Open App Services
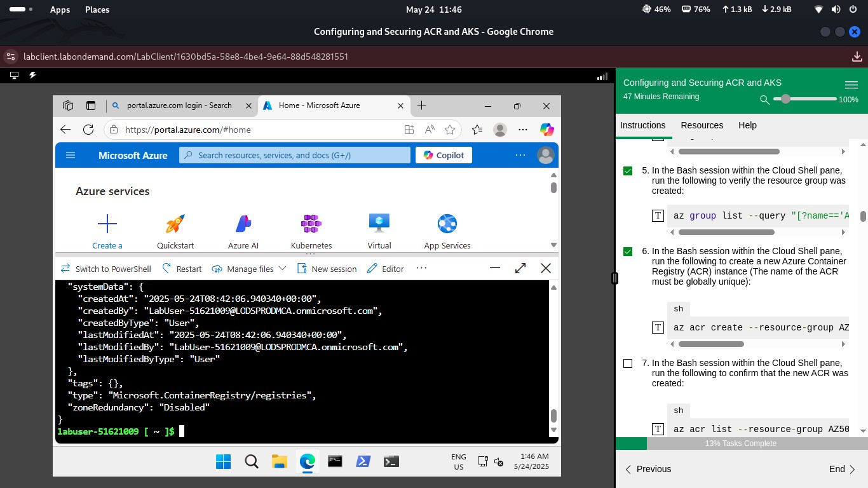The width and height of the screenshot is (868, 488). click(447, 224)
